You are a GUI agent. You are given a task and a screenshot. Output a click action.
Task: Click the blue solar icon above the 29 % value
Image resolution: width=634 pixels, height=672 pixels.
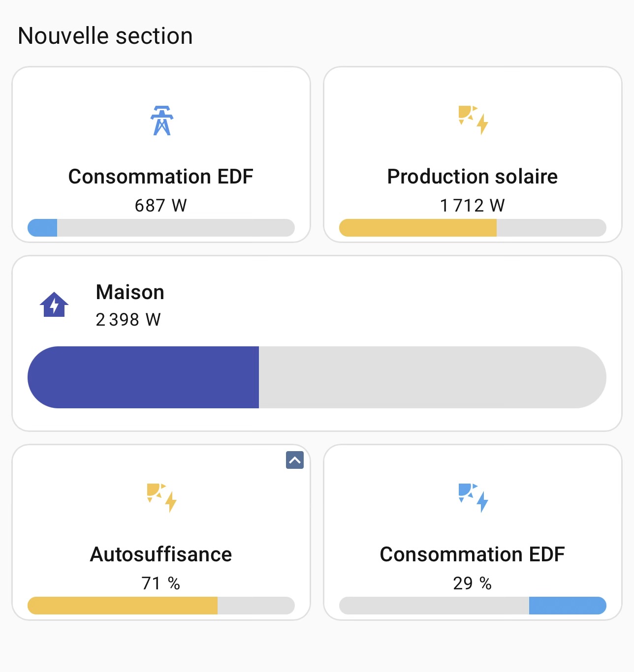pyautogui.click(x=473, y=498)
